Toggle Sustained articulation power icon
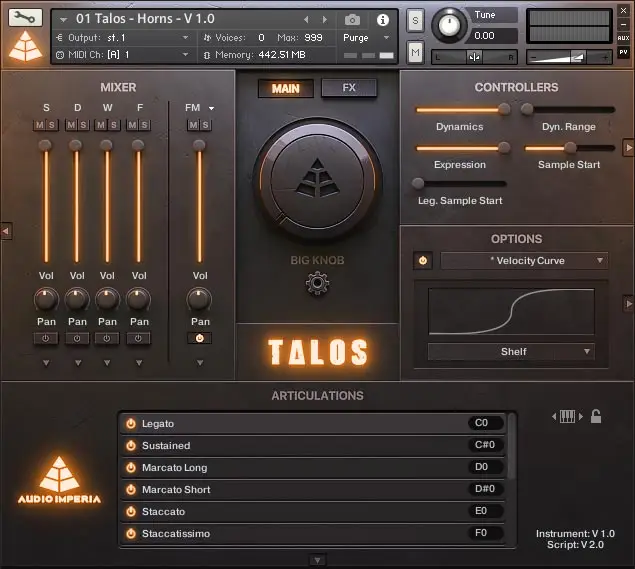 [x=130, y=445]
